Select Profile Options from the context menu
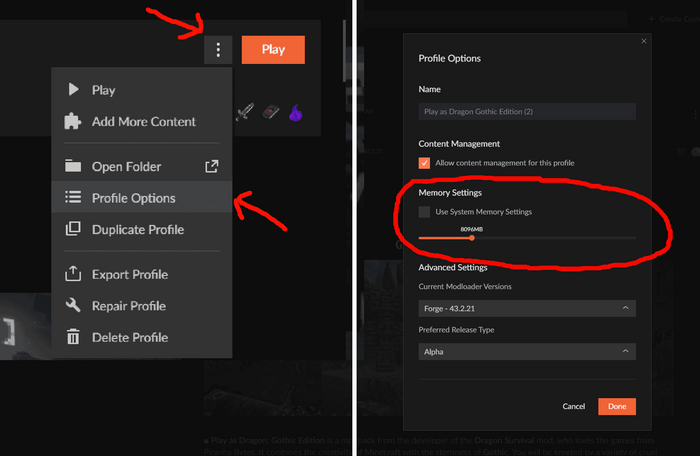The width and height of the screenshot is (700, 456). click(x=133, y=198)
